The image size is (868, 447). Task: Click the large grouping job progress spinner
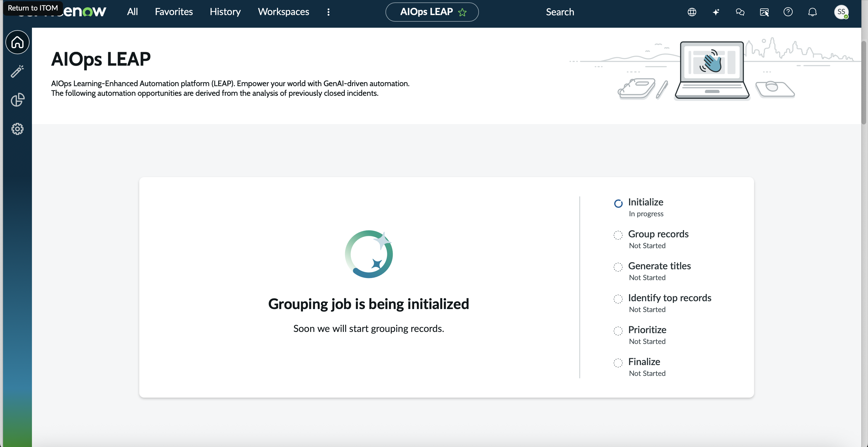(x=369, y=254)
